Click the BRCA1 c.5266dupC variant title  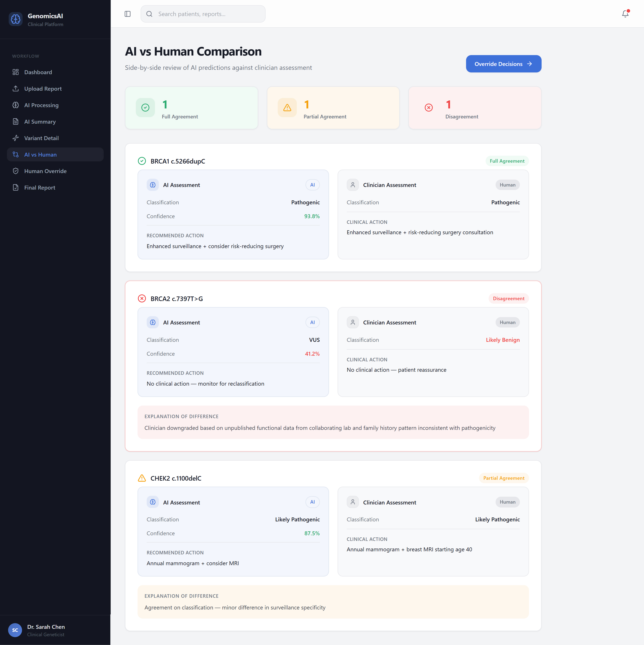(178, 161)
